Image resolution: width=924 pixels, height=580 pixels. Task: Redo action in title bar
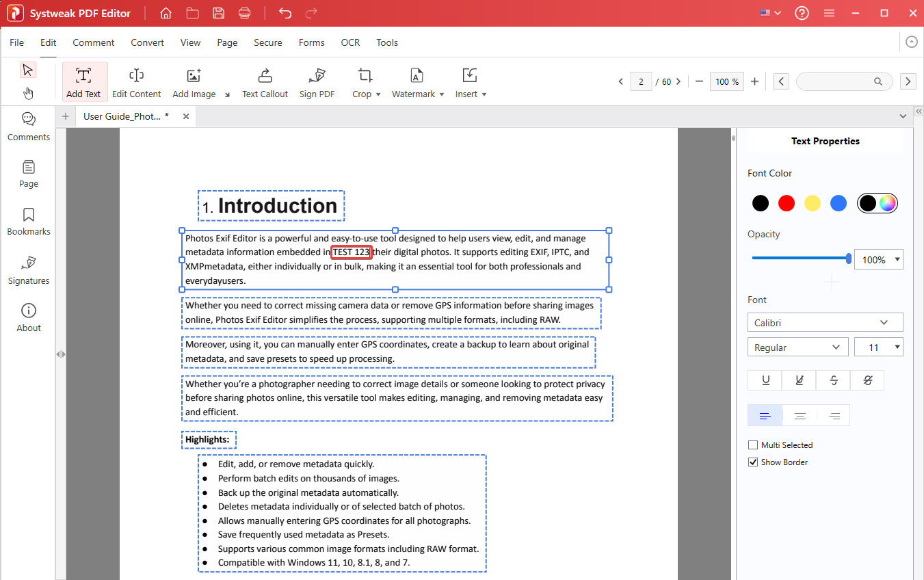coord(311,13)
